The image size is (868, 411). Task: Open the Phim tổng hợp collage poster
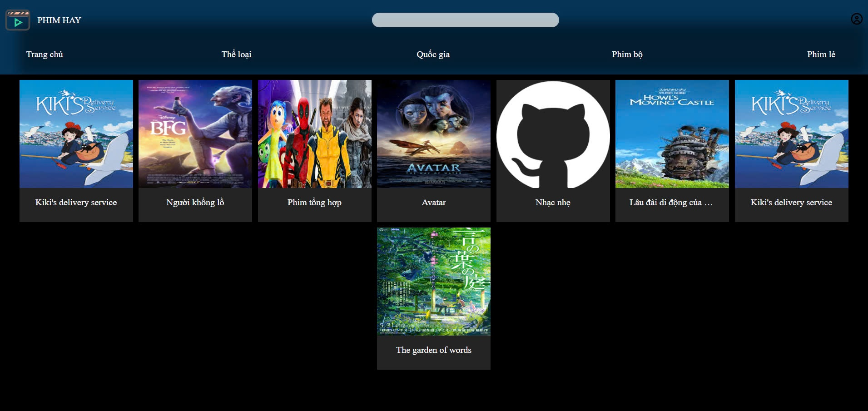pyautogui.click(x=315, y=134)
